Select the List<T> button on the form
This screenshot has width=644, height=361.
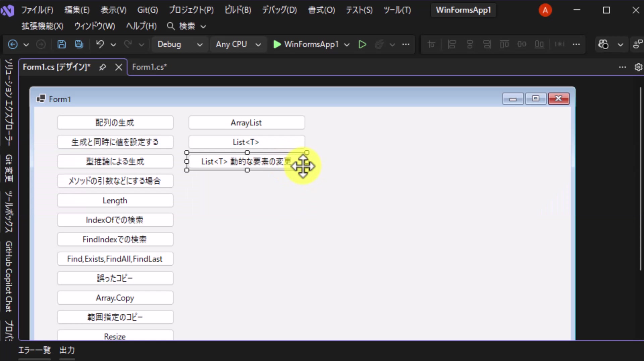click(x=247, y=142)
